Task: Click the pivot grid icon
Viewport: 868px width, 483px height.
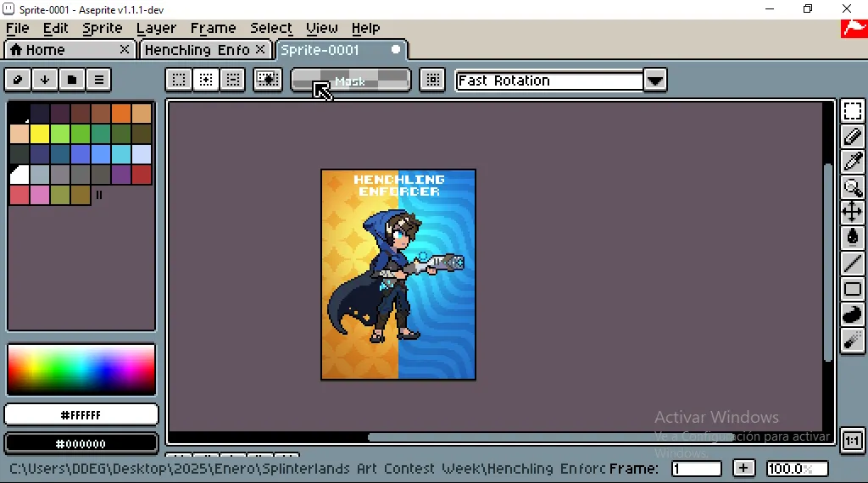Action: point(432,80)
